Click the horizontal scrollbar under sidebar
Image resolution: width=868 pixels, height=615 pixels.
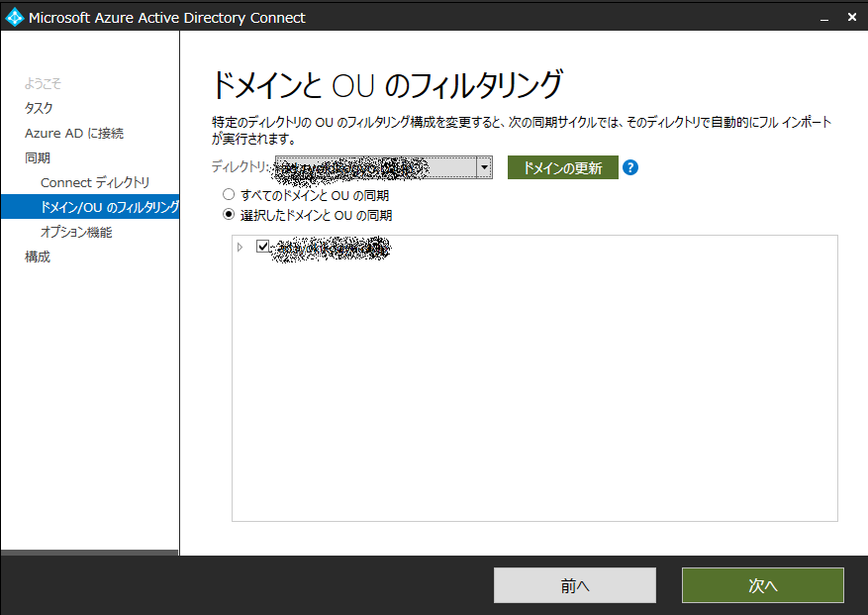point(90,553)
